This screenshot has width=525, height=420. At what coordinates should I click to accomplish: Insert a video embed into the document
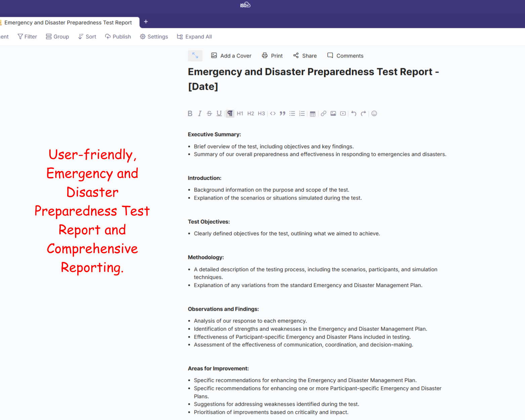point(343,114)
